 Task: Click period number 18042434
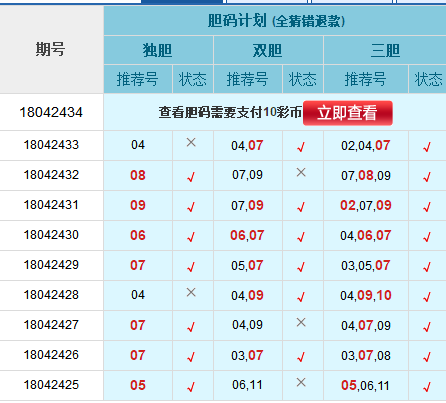click(51, 112)
